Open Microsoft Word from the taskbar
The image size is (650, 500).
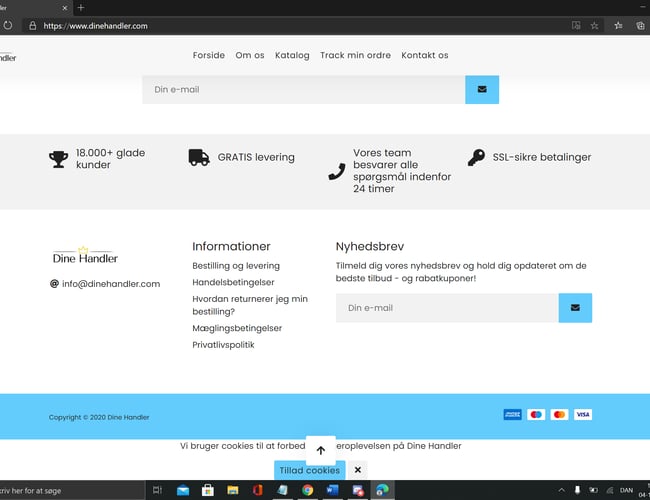pos(332,490)
